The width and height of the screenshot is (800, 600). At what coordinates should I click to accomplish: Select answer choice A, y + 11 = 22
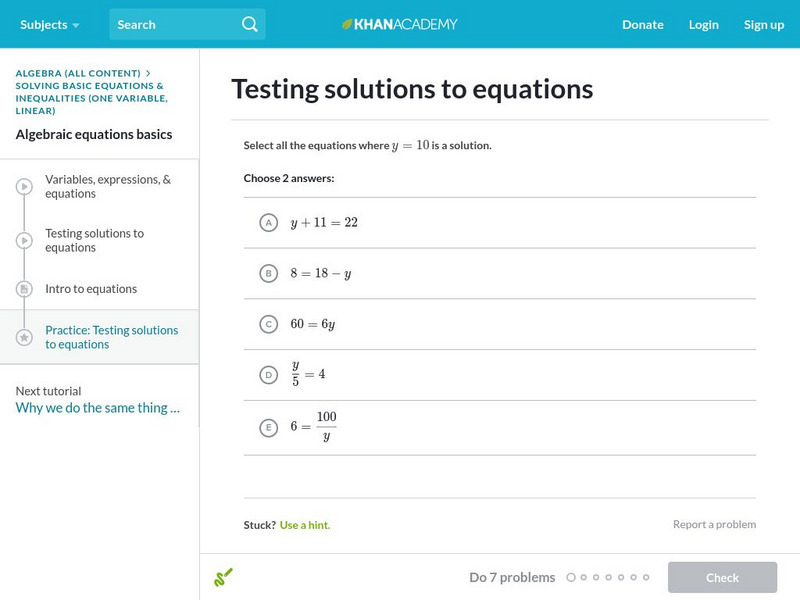pos(268,223)
